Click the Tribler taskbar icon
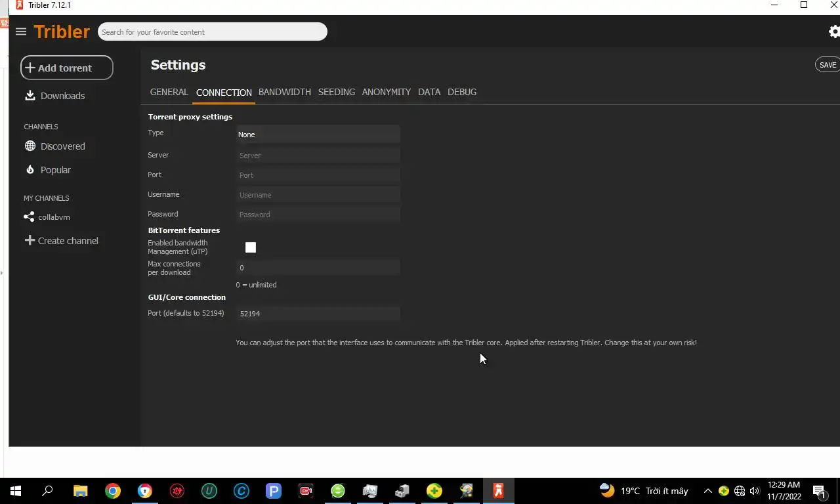Screen dimensions: 840x504 click(499, 491)
